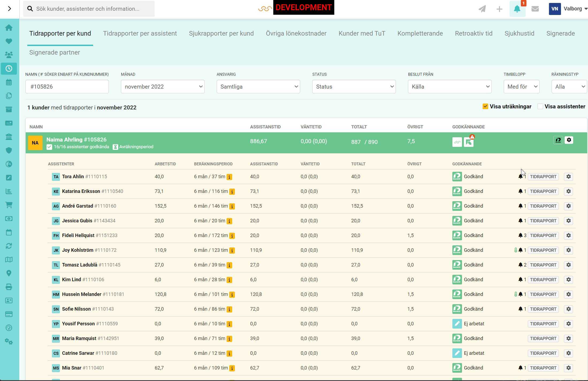Open the Status filter dropdown
588x381 pixels.
click(x=354, y=86)
